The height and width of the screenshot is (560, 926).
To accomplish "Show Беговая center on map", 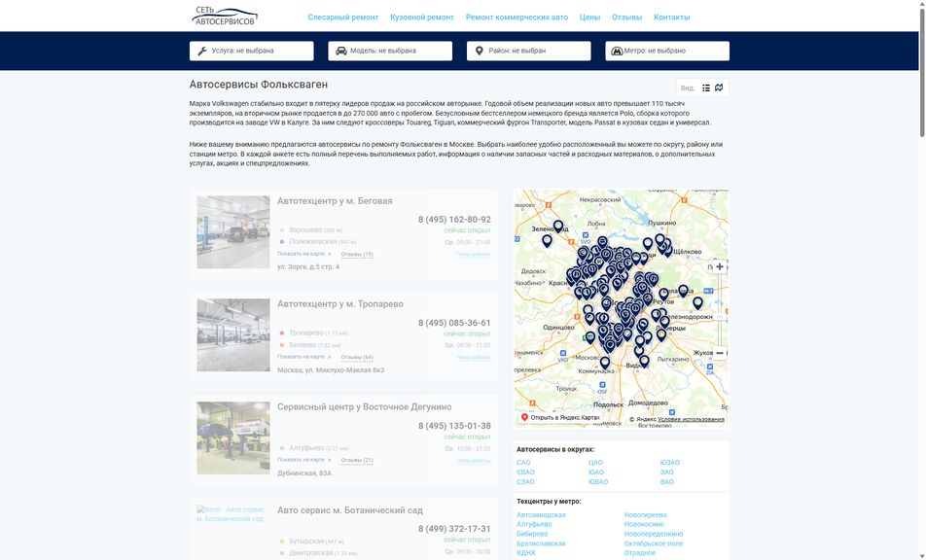I will (304, 254).
